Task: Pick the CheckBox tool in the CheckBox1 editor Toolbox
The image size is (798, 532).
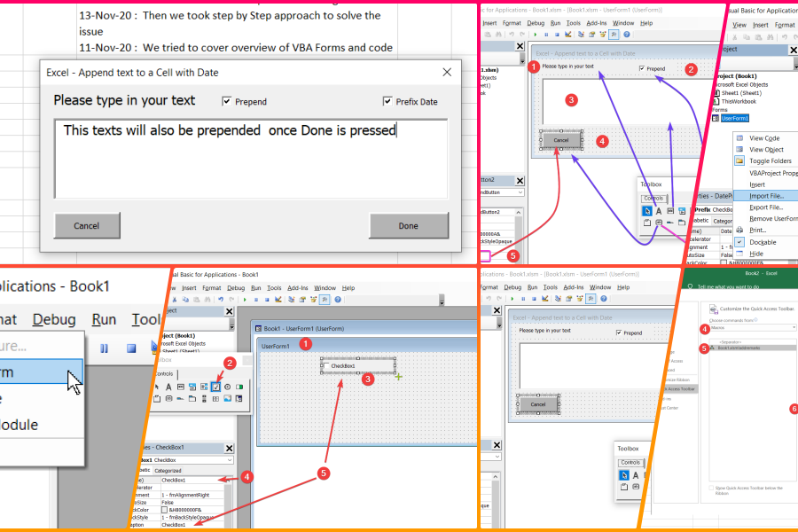Action: [x=215, y=387]
